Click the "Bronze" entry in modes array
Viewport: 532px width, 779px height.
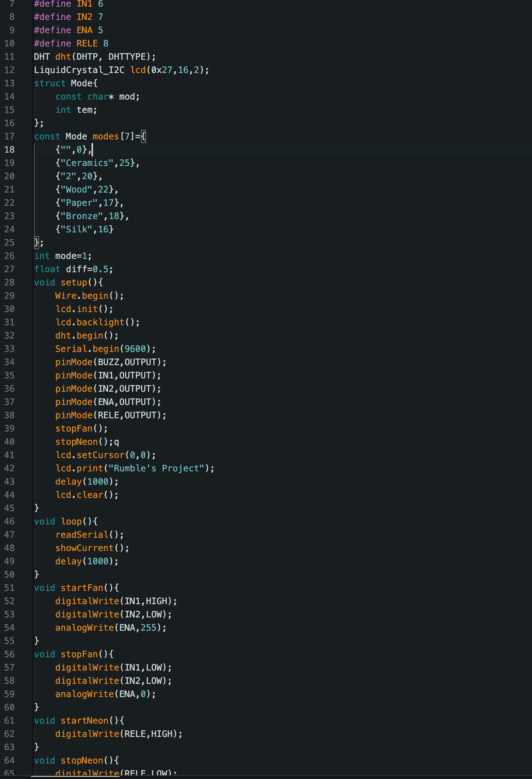pos(82,216)
